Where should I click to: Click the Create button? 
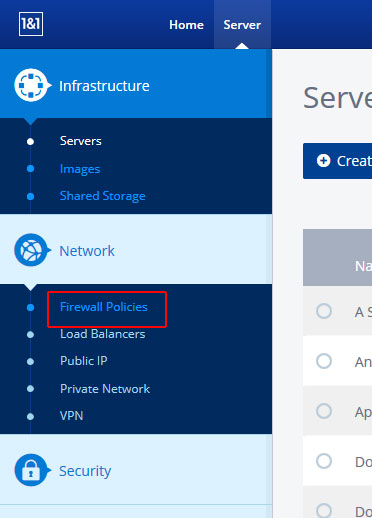coord(337,161)
